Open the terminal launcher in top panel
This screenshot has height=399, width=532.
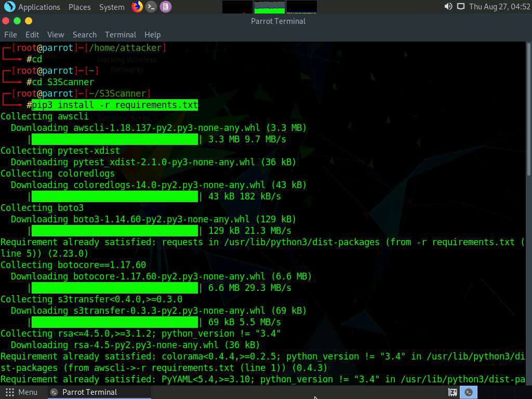coord(151,7)
